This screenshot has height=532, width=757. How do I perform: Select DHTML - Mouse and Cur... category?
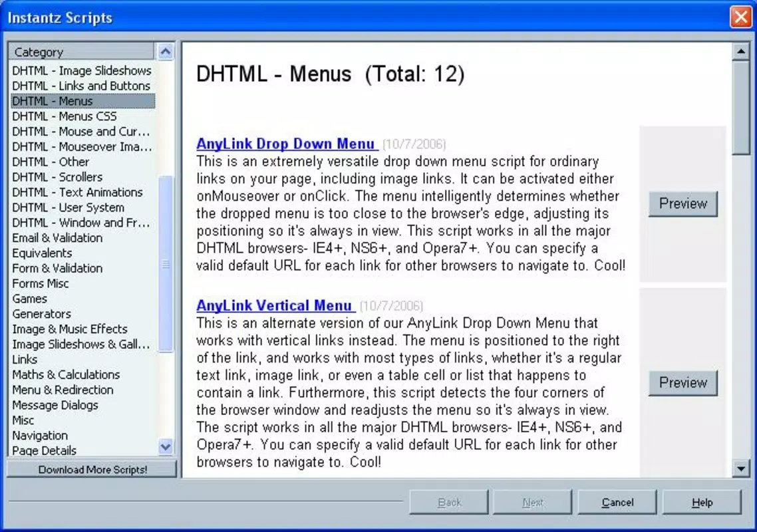point(82,131)
